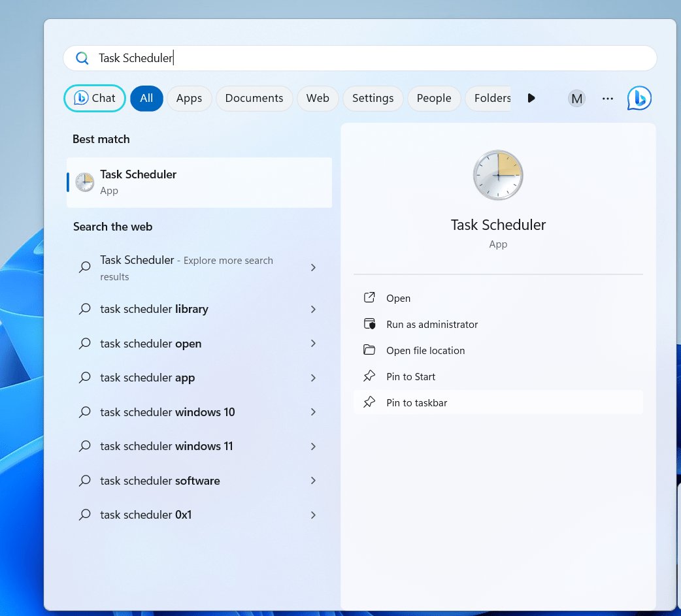The width and height of the screenshot is (681, 616).
Task: Expand arrow beside task scheduler software
Action: [x=313, y=481]
